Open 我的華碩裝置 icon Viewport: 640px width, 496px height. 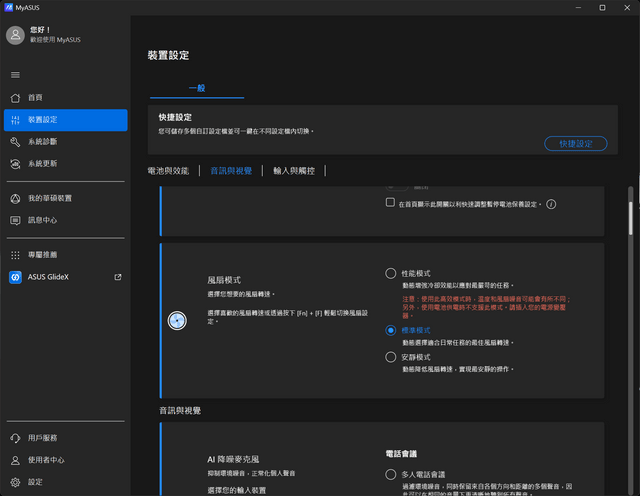[x=15, y=198]
